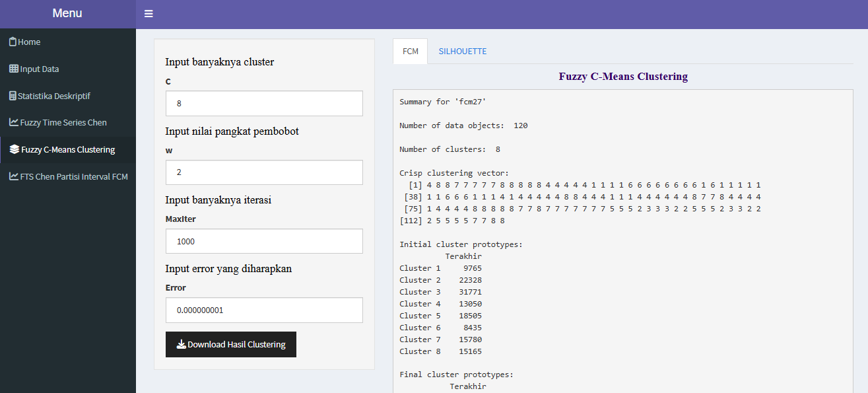868x393 pixels.
Task: Click the 'Cluster 7 15780' row
Action: [441, 339]
